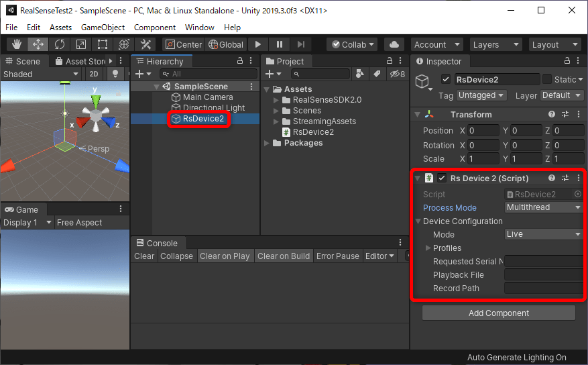Open the Window menu

200,28
